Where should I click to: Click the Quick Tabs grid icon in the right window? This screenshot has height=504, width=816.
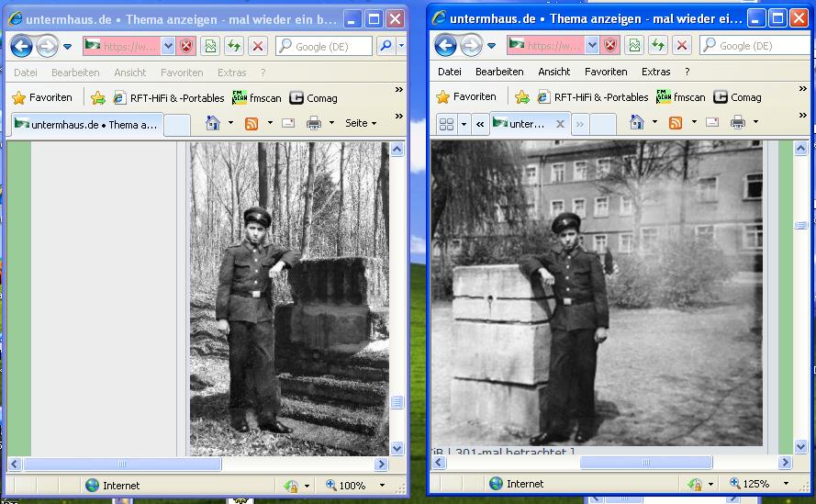coord(447,124)
